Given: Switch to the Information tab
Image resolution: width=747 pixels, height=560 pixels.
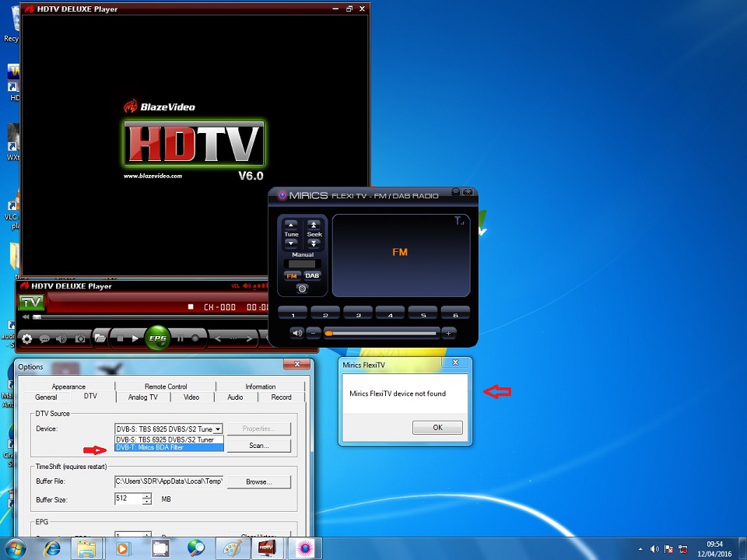Looking at the screenshot, I should [260, 387].
